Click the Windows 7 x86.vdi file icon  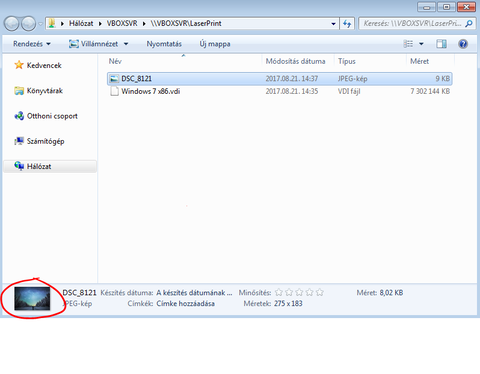[x=114, y=91]
